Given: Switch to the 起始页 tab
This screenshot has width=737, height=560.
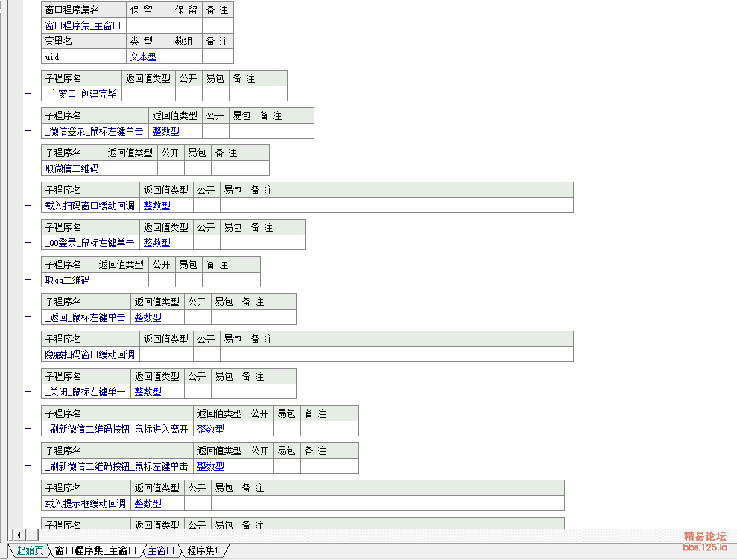Looking at the screenshot, I should (x=30, y=551).
